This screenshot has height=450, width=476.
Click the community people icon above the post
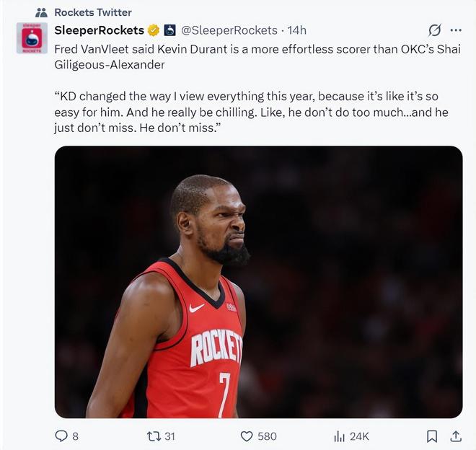41,12
